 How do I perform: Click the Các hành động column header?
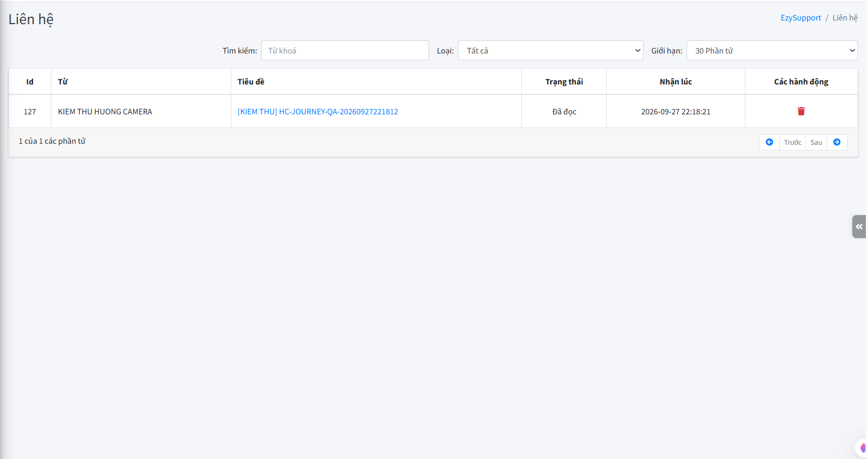pos(801,82)
